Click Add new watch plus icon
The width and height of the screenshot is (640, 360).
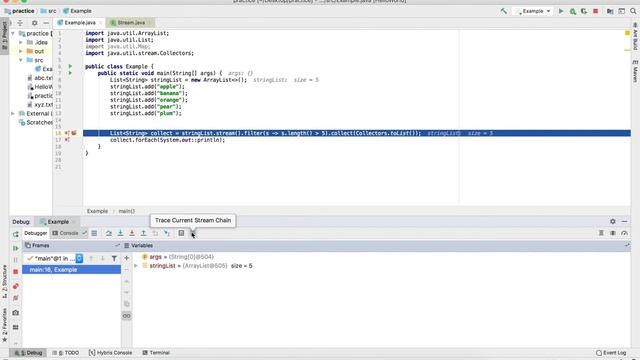click(x=127, y=258)
